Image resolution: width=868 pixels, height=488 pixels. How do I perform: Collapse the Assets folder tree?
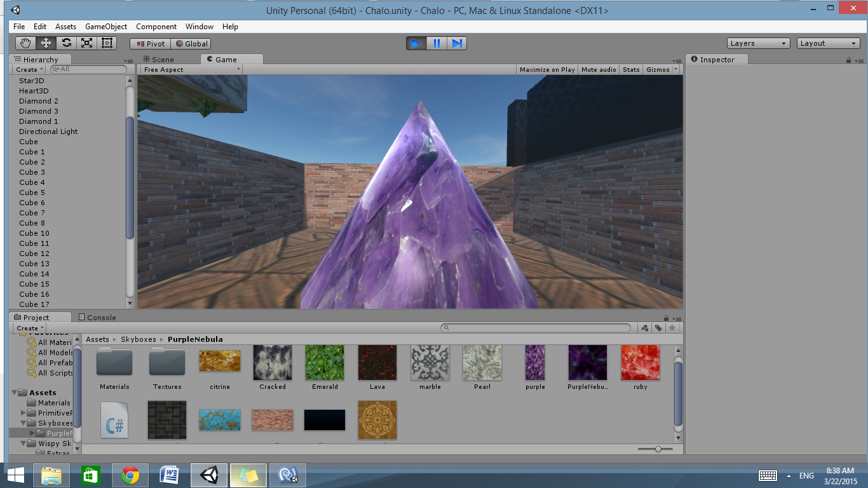tap(15, 393)
